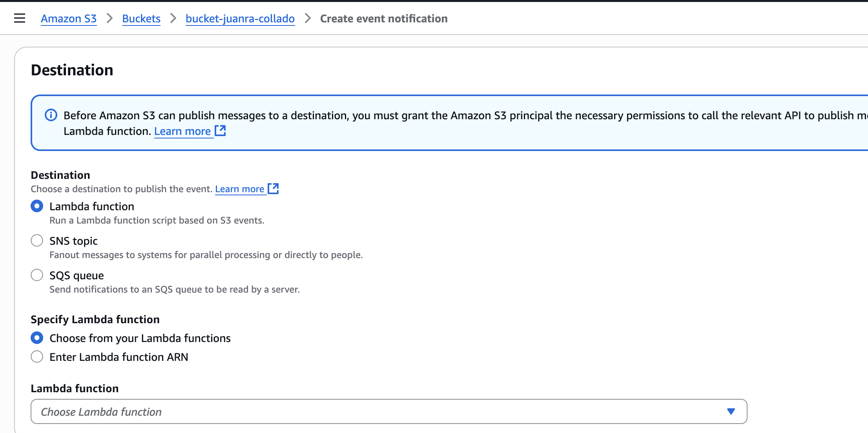Click chevron separator after Amazon S3 breadcrumb
The image size is (868, 433).
tap(109, 18)
